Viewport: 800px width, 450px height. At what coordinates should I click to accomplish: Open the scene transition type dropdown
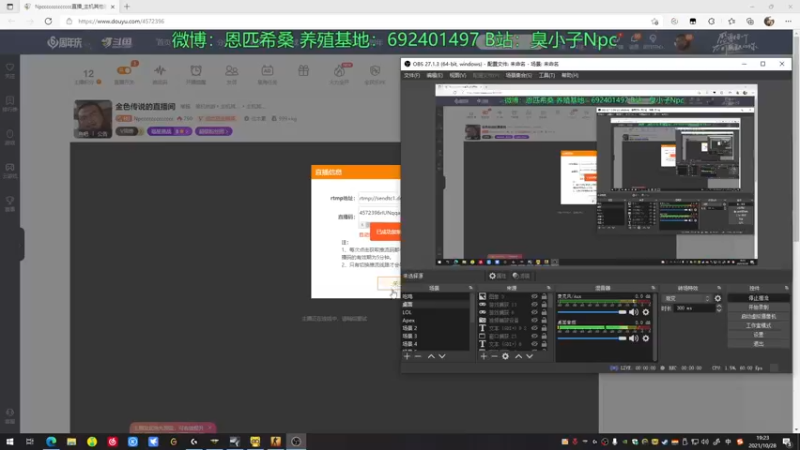pyautogui.click(x=686, y=298)
